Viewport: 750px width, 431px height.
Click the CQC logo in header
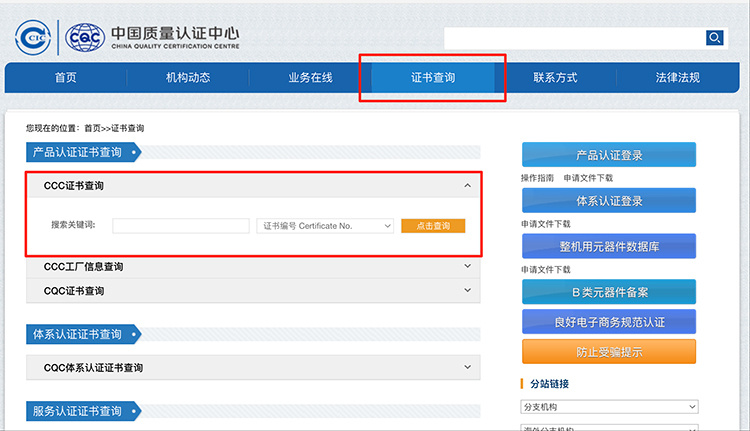point(83,38)
